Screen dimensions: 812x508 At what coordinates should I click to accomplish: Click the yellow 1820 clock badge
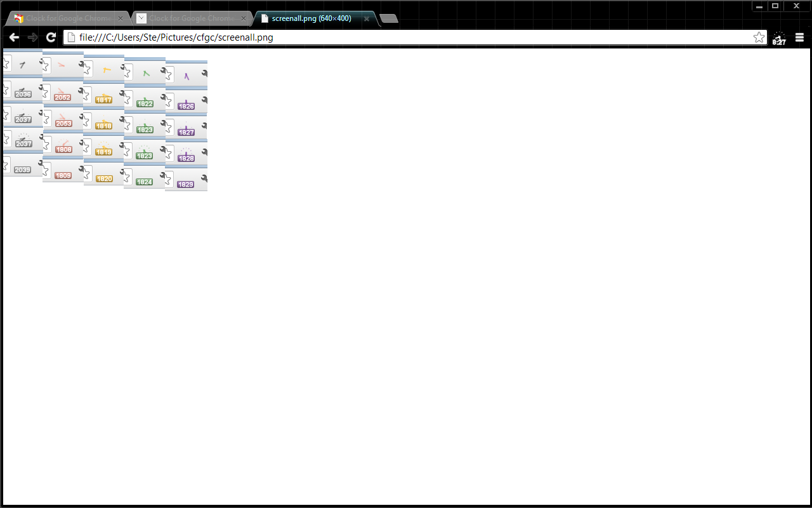click(103, 178)
